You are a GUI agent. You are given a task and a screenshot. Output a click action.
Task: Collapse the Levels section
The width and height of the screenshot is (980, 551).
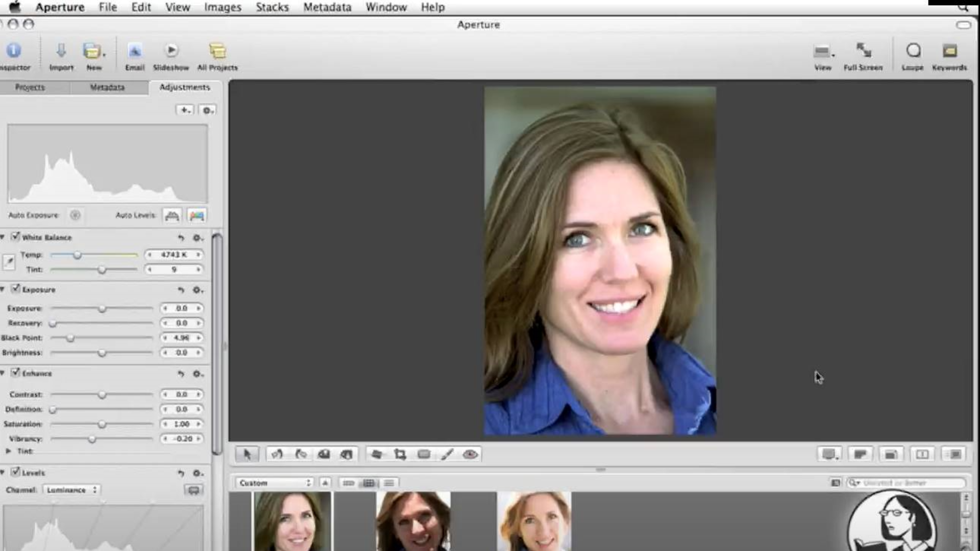3,472
